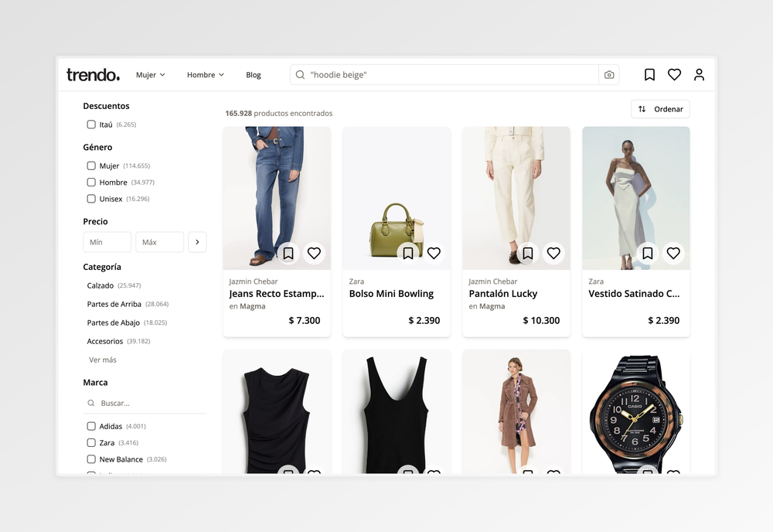Enable the Itaú discount filter
773x532 pixels.
click(x=91, y=124)
